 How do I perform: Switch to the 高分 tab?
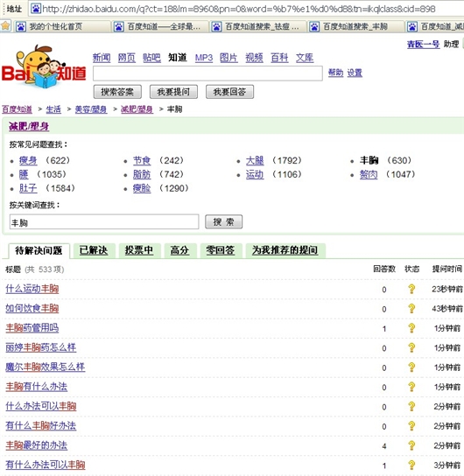(179, 250)
